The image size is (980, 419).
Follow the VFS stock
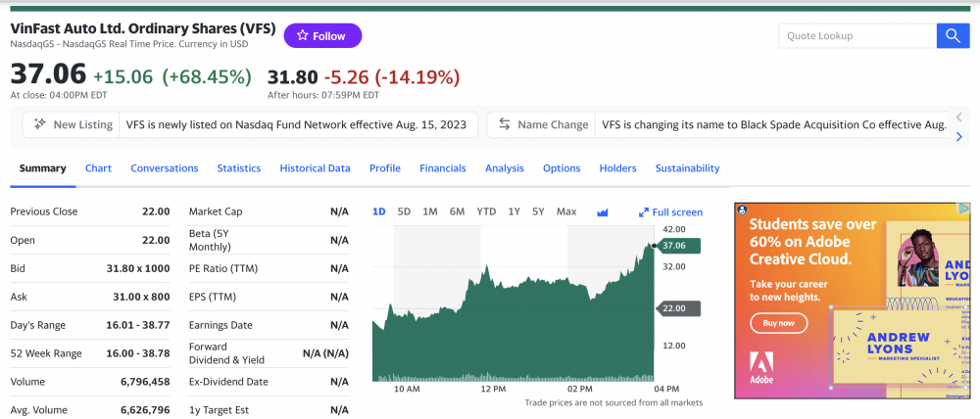[x=322, y=35]
